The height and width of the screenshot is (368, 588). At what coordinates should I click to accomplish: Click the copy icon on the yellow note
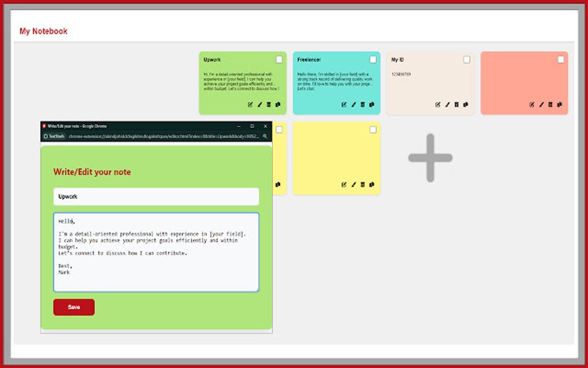(372, 185)
